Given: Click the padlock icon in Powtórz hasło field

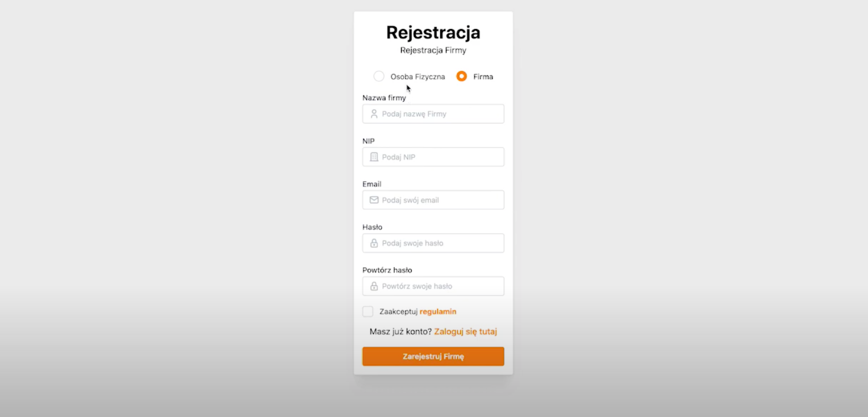Looking at the screenshot, I should (x=374, y=286).
